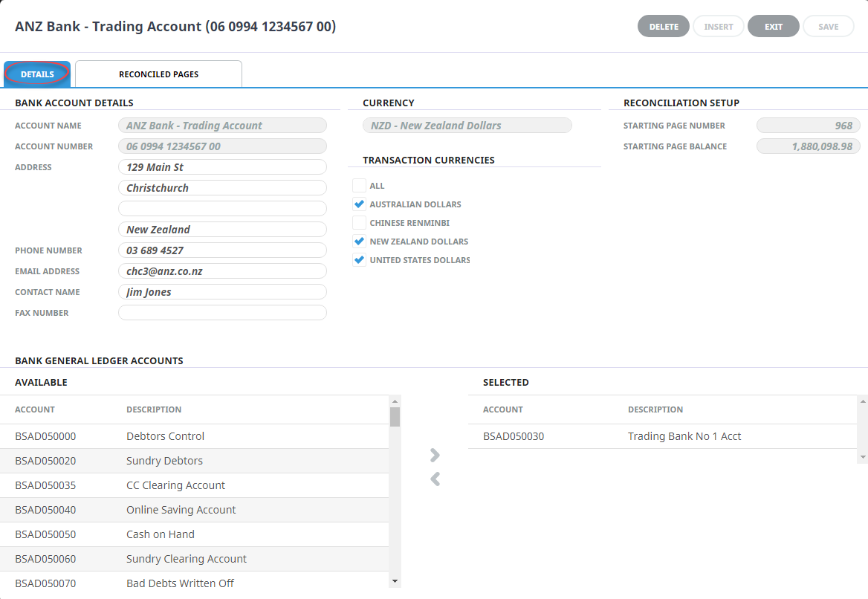Image resolution: width=868 pixels, height=599 pixels.
Task: Select CC Clearing Account row
Action: [194, 485]
